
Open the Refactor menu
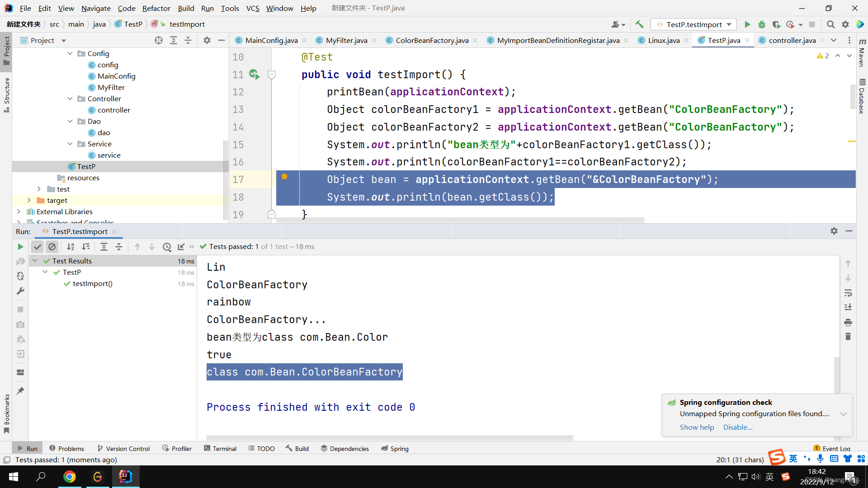[156, 8]
